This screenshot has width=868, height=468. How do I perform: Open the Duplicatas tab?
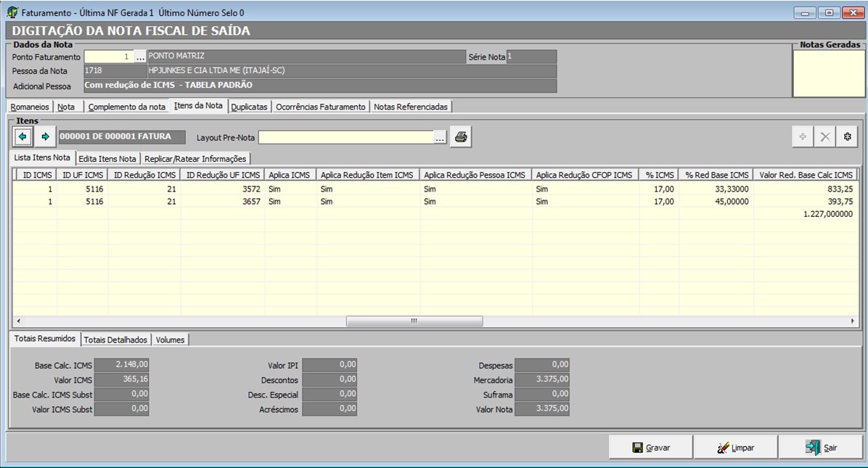tap(250, 107)
